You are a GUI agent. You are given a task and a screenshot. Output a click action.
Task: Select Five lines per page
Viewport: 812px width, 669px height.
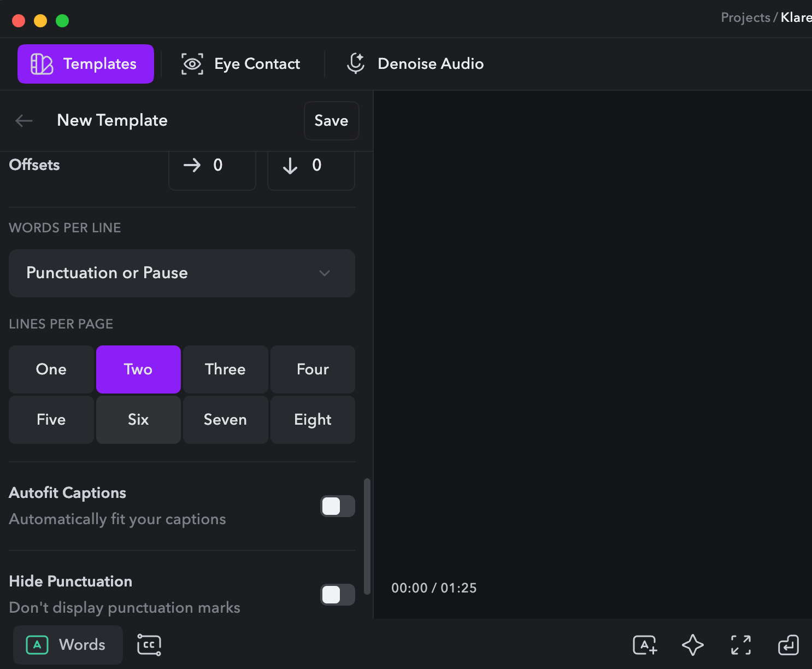pyautogui.click(x=51, y=420)
